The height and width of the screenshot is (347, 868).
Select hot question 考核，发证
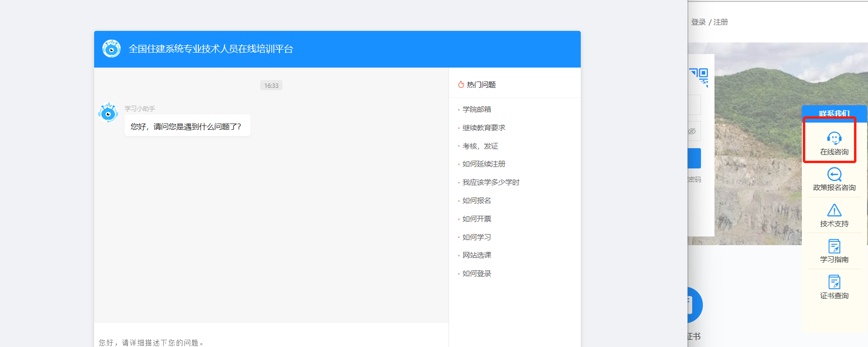click(480, 146)
